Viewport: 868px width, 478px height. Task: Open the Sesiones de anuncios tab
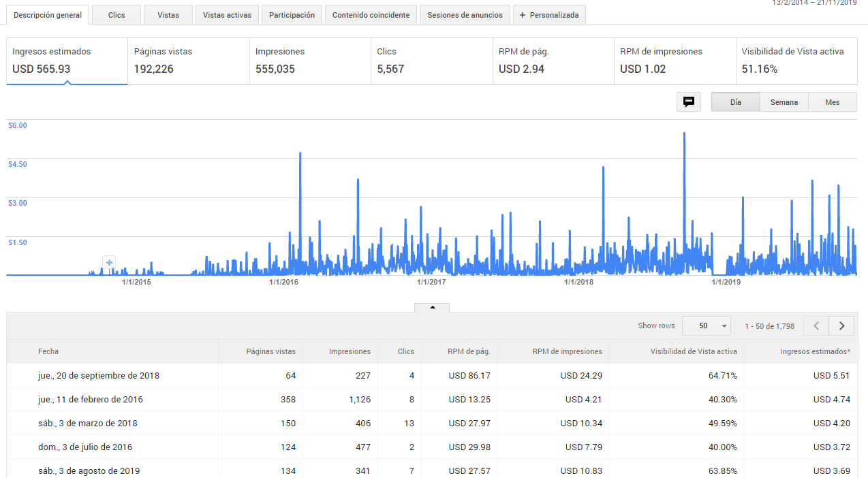tap(465, 15)
